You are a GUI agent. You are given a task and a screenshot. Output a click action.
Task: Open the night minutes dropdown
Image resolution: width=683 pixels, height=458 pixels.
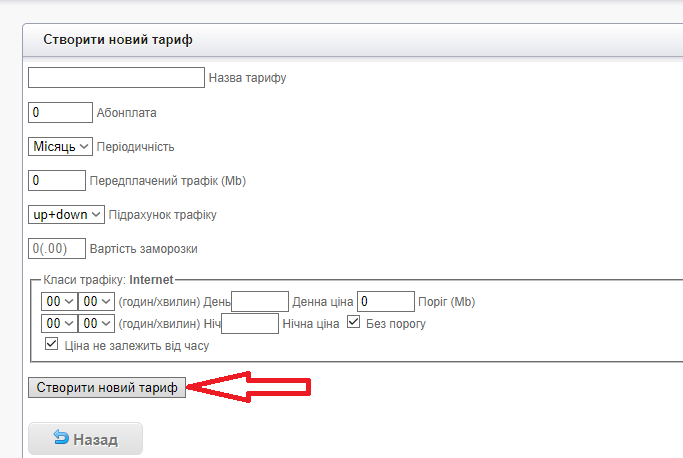point(97,323)
